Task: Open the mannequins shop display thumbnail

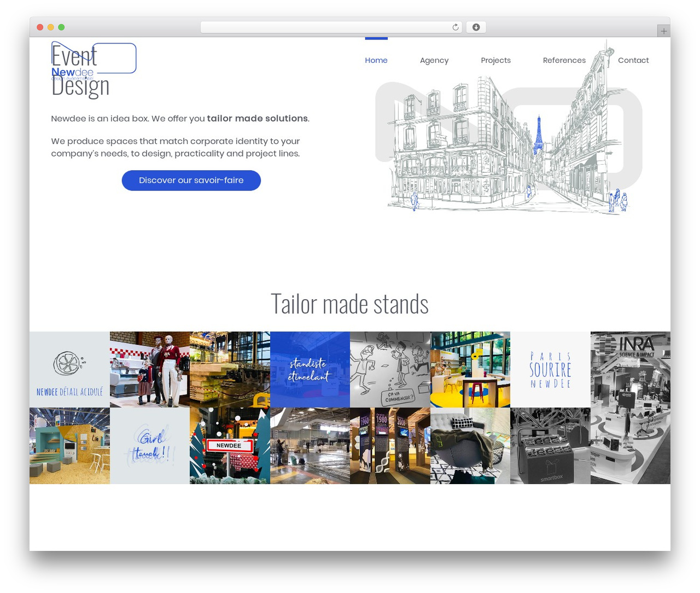Action: click(150, 369)
